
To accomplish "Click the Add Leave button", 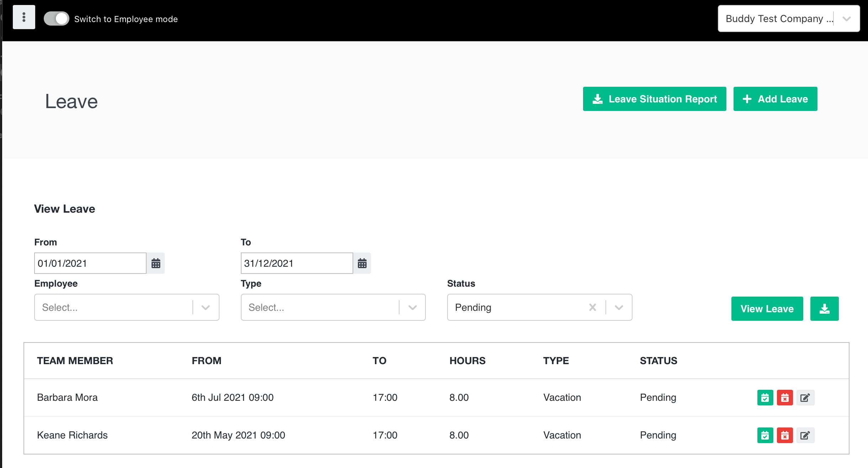I will click(776, 99).
